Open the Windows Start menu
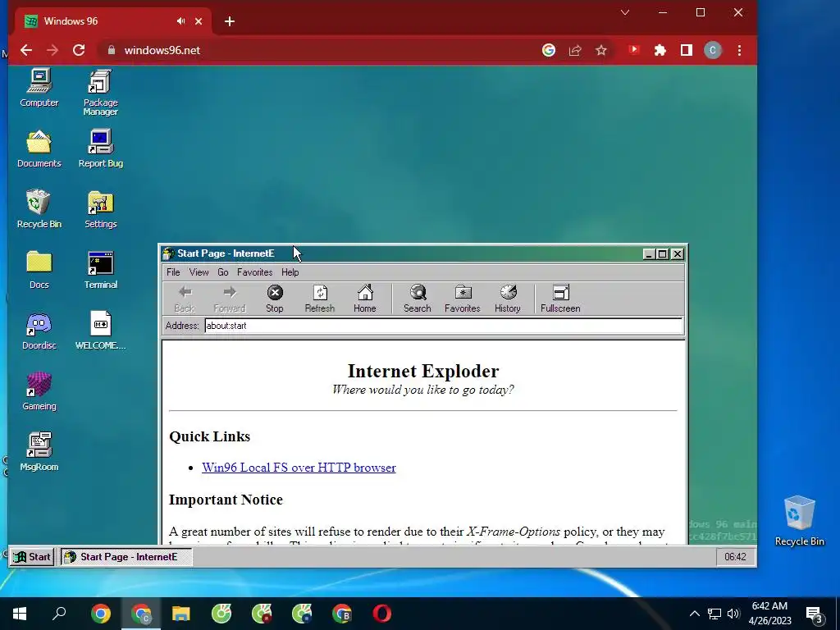Viewport: 840px width, 630px height. coord(20,614)
